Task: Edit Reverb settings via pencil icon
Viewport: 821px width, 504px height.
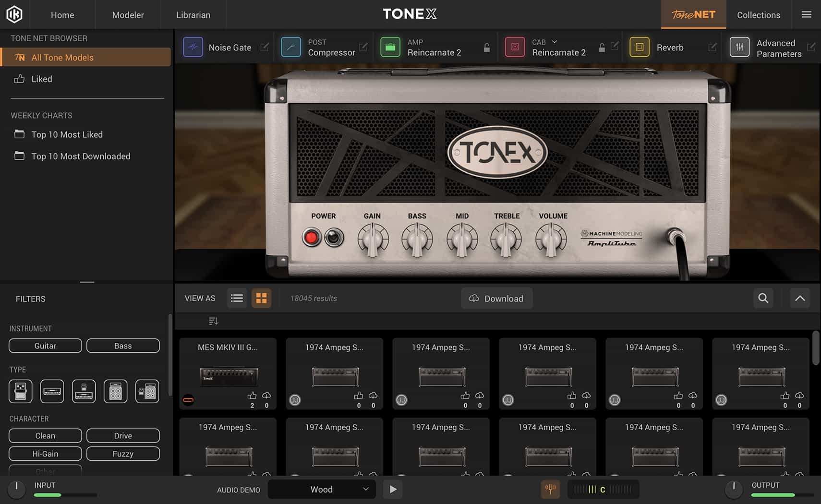Action: click(712, 47)
